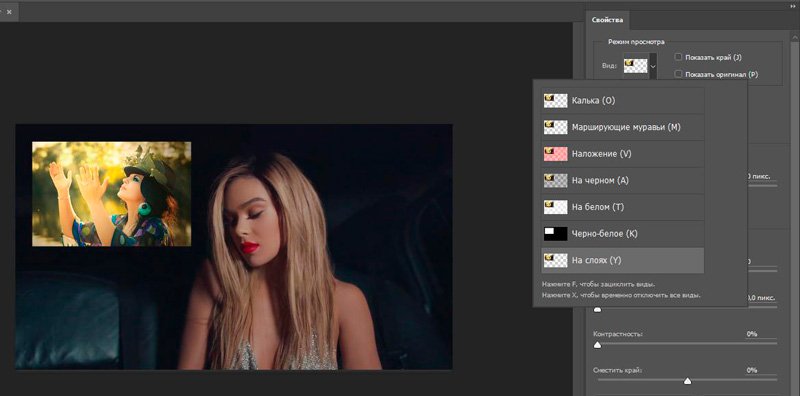Click the pink Наложение (V) thumbnail icon

tap(556, 154)
